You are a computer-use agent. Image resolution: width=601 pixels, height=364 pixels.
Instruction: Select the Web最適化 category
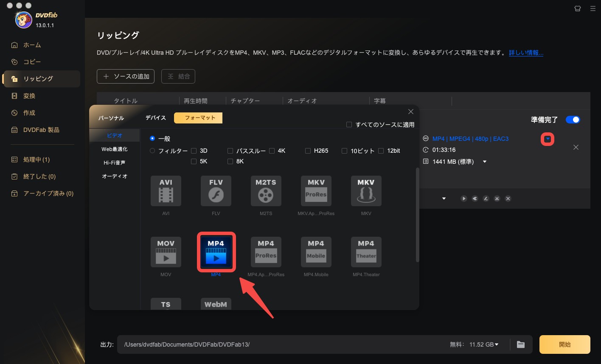coord(115,149)
